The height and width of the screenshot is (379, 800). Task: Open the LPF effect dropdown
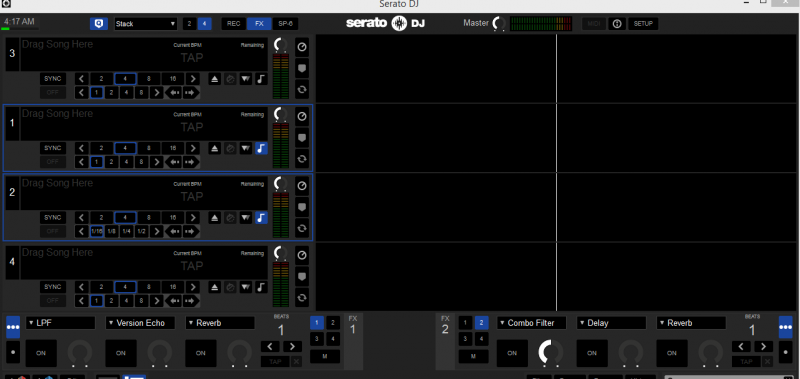(x=60, y=323)
